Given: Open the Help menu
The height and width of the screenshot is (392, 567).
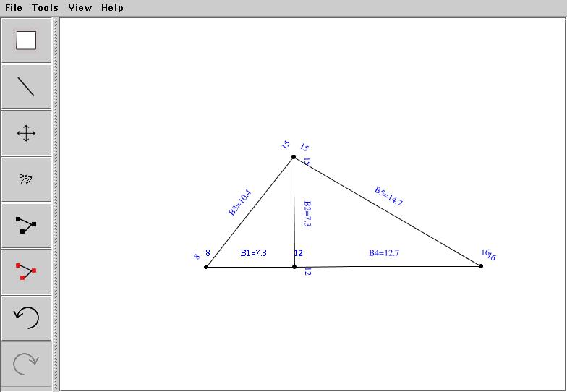Looking at the screenshot, I should click(112, 7).
